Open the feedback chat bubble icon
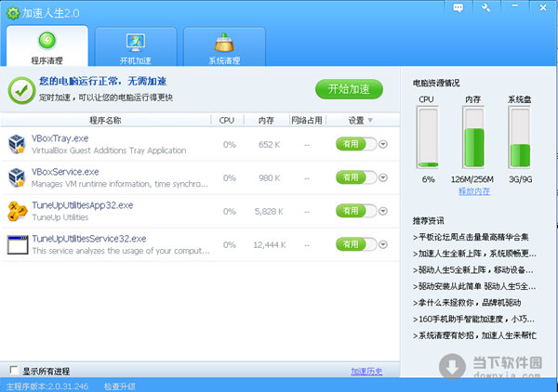The height and width of the screenshot is (392, 558). [458, 7]
